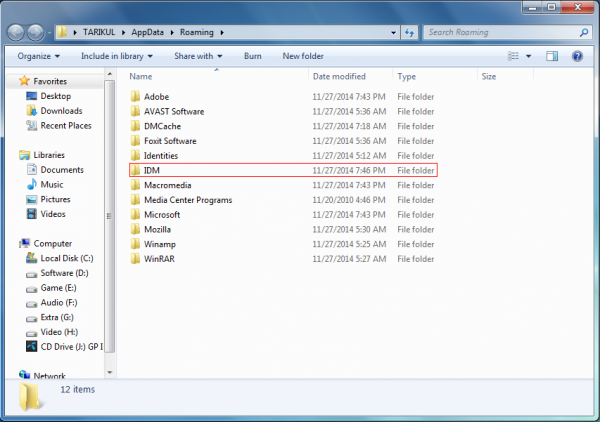600x422 pixels.
Task: Click the Pictures library icon
Action: [32, 199]
